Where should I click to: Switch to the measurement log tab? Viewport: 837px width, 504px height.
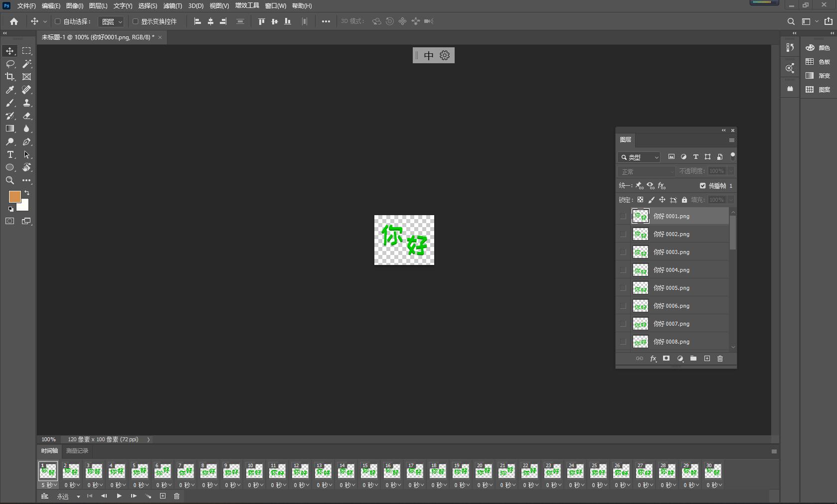(77, 451)
